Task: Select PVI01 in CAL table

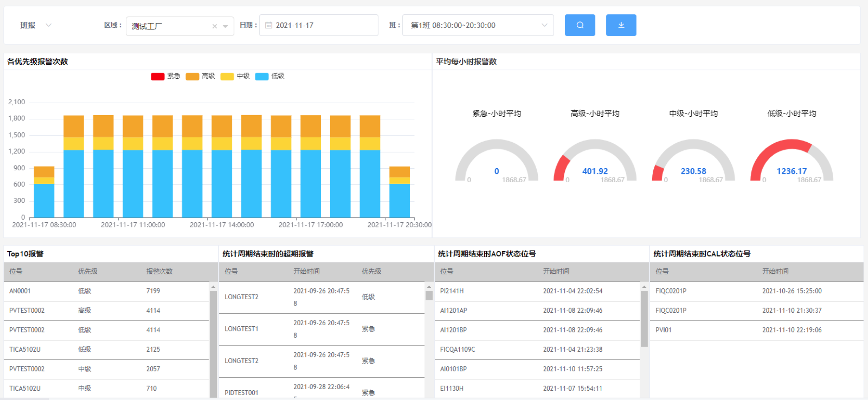Action: tap(757, 330)
